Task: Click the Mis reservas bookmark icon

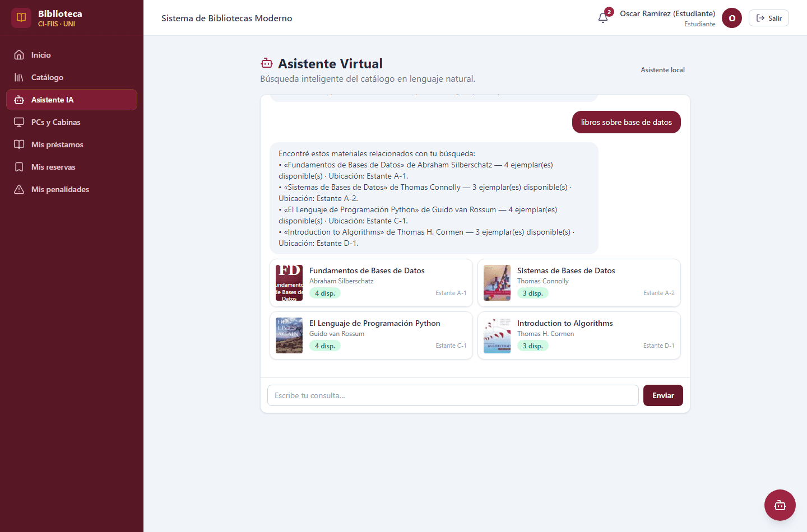Action: (19, 167)
